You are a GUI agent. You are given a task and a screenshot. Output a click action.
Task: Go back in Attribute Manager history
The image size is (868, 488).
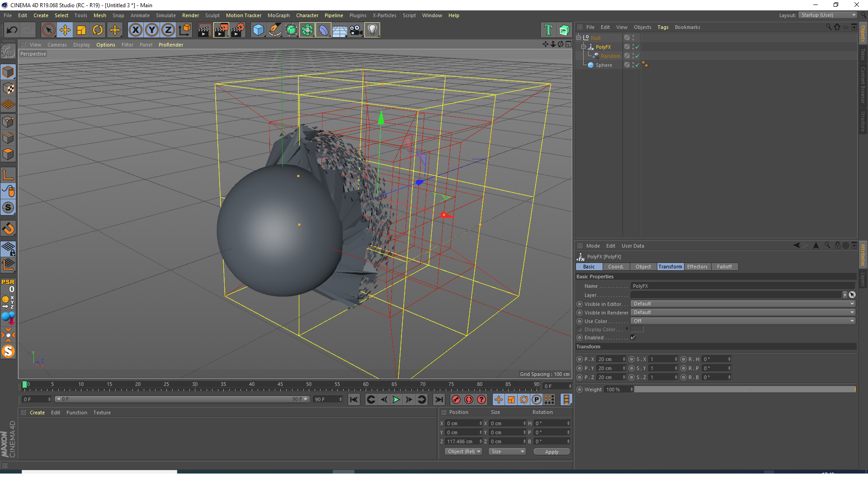pos(797,245)
